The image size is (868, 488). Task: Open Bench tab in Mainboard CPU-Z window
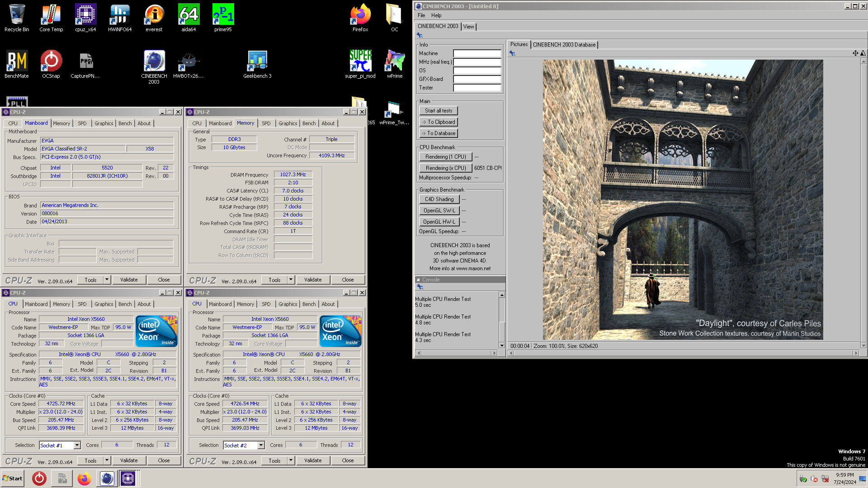pos(125,123)
